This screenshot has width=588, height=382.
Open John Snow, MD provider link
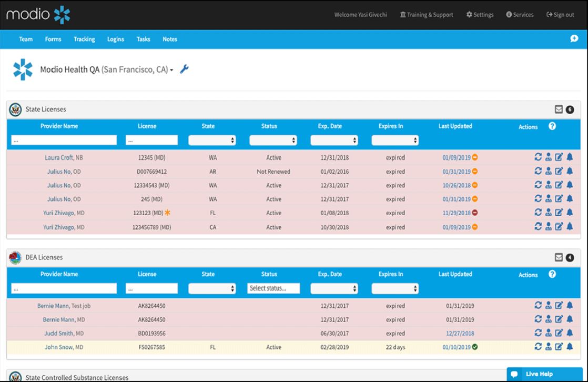coord(64,347)
